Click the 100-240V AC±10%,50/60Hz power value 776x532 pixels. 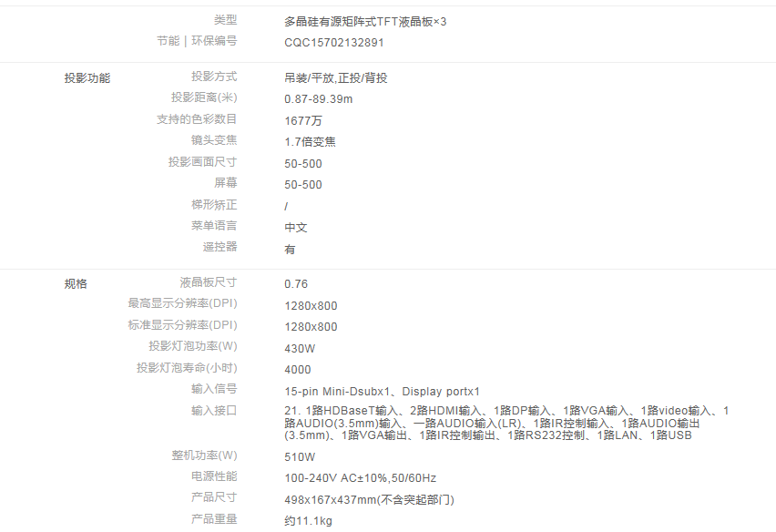click(x=360, y=478)
